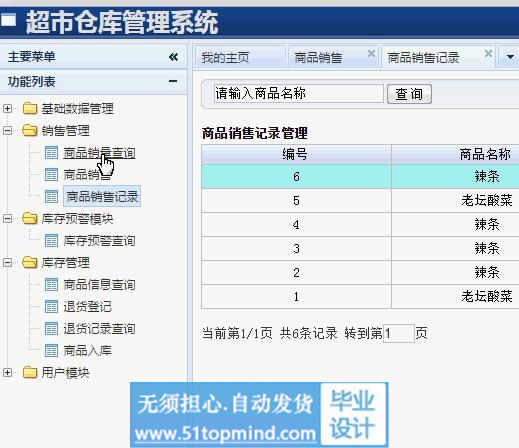Click the document icon beside 商品入库
Viewport: 519px width, 448px height.
click(51, 350)
